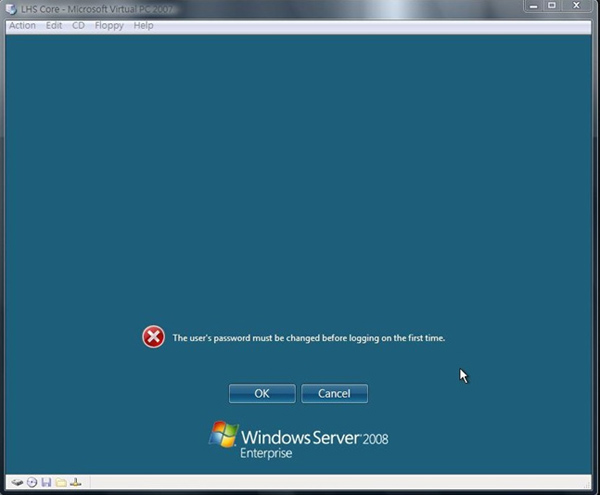Close the LHS Core Virtual PC window
Viewport: 600px width, 495px height.
[x=578, y=6]
